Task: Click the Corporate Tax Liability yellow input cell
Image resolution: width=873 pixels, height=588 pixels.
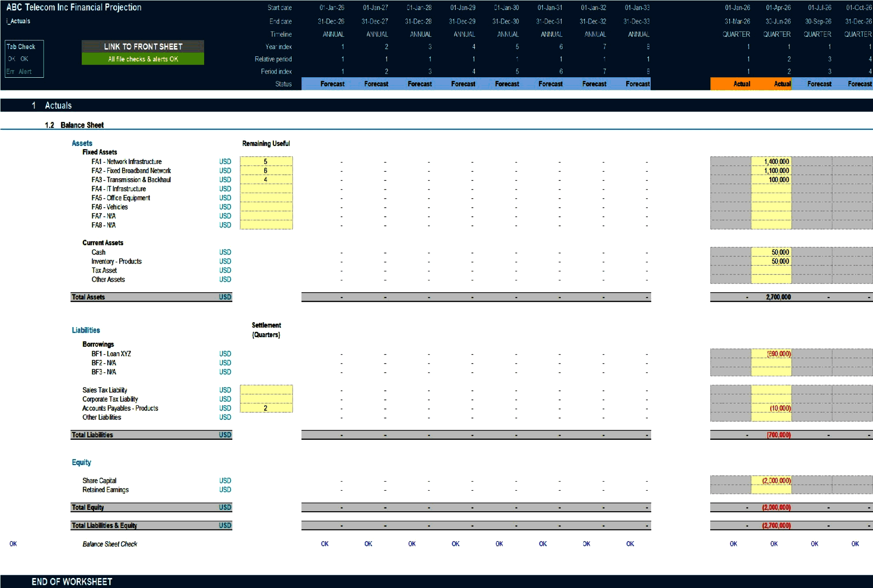Action: pyautogui.click(x=266, y=399)
